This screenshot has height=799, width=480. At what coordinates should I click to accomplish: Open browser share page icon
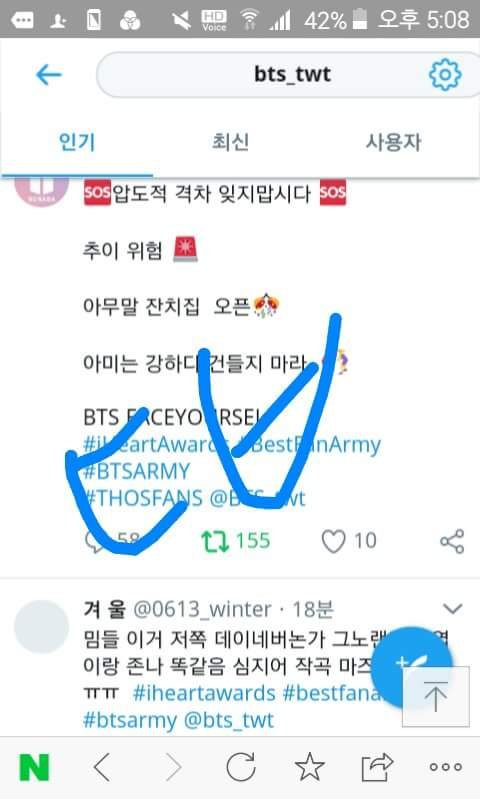(377, 767)
